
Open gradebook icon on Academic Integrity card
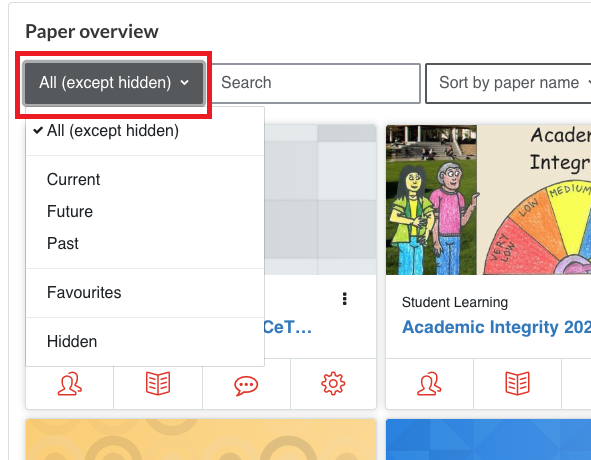pyautogui.click(x=518, y=383)
